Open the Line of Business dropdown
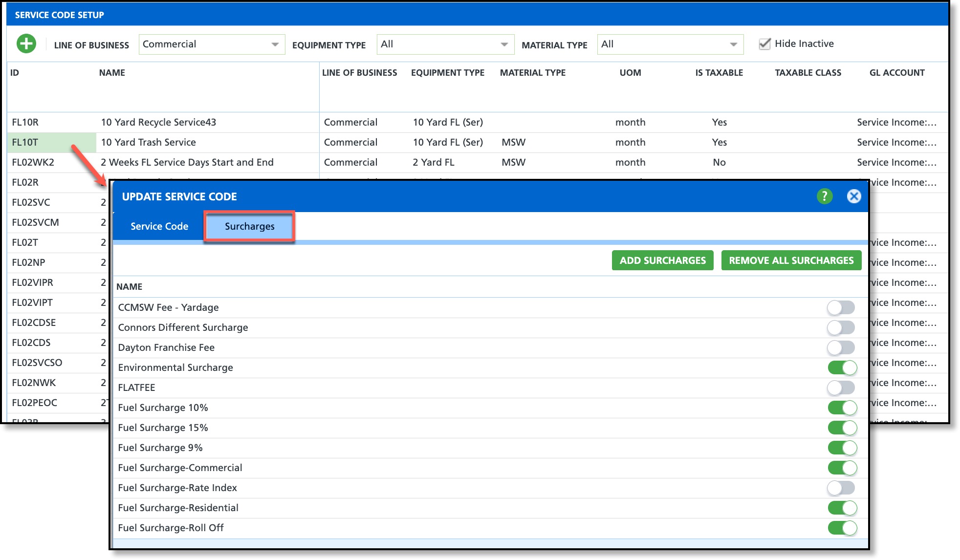The height and width of the screenshot is (560, 960). tap(211, 44)
